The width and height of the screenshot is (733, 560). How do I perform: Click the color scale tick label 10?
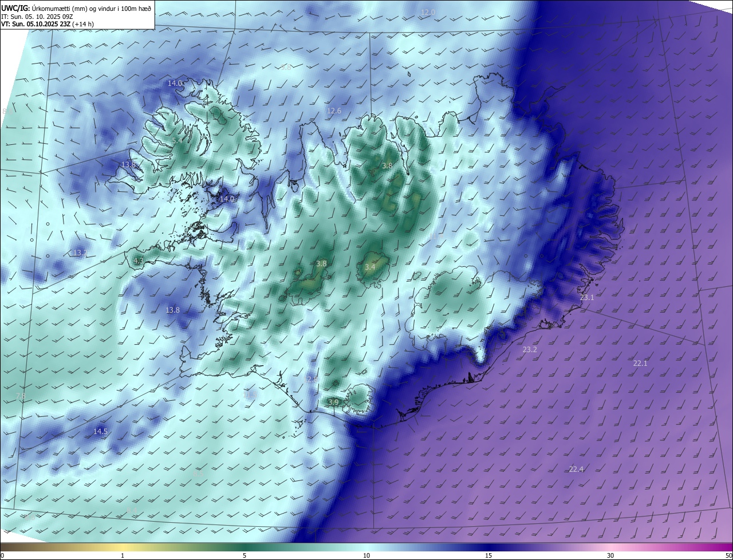point(366,555)
